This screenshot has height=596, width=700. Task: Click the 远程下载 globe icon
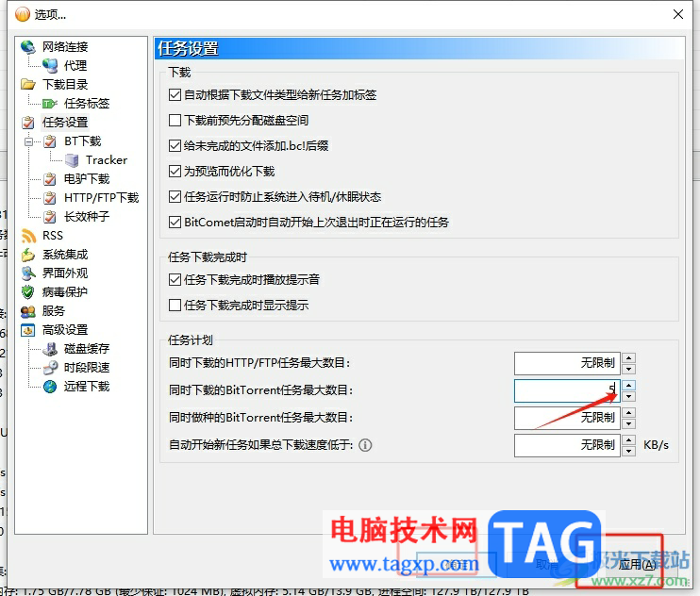coord(50,387)
